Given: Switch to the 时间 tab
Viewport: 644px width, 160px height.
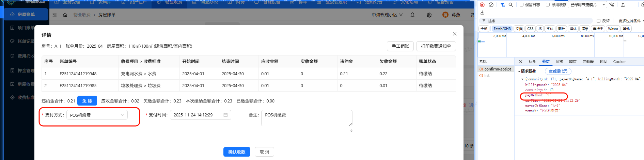Looking at the screenshot, I should (603, 62).
